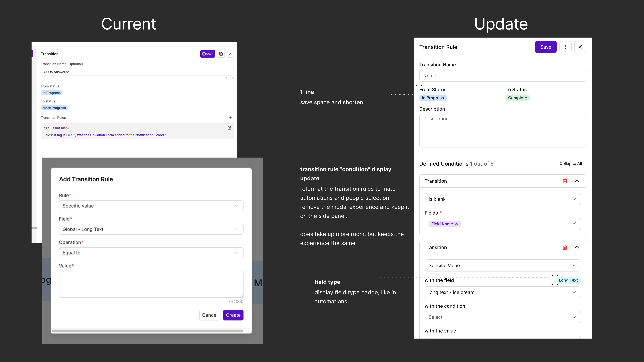Collapse the first Transition condition chevron
Viewport: 644px width, 362px height.
(x=577, y=181)
